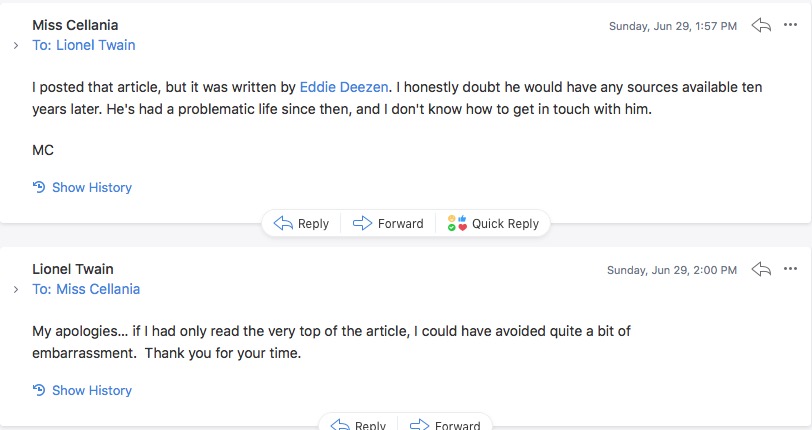
Task: Open the Eddie Deezen link
Action: (344, 87)
